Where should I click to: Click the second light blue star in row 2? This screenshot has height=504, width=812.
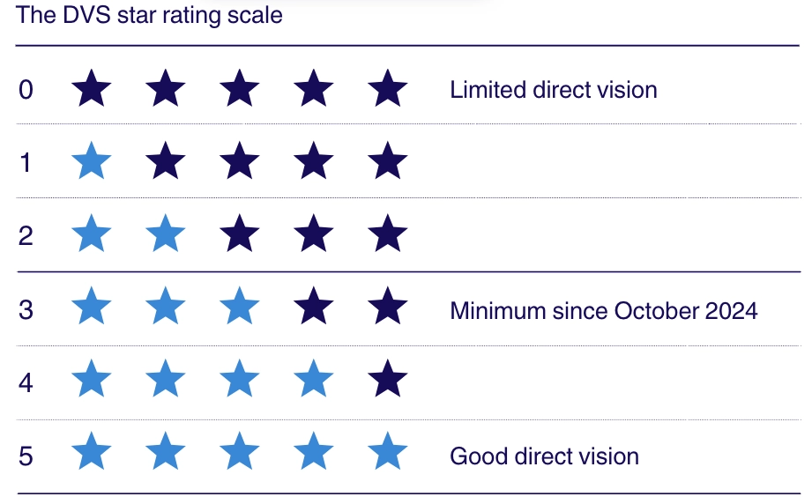(166, 236)
